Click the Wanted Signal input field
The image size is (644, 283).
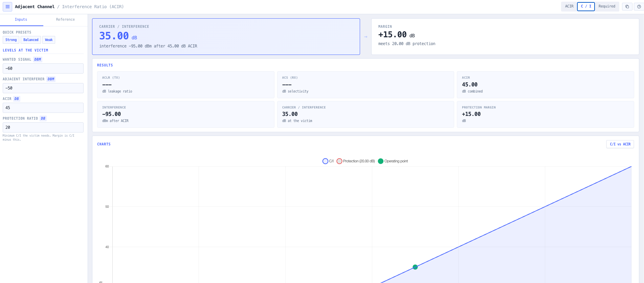pos(43,68)
